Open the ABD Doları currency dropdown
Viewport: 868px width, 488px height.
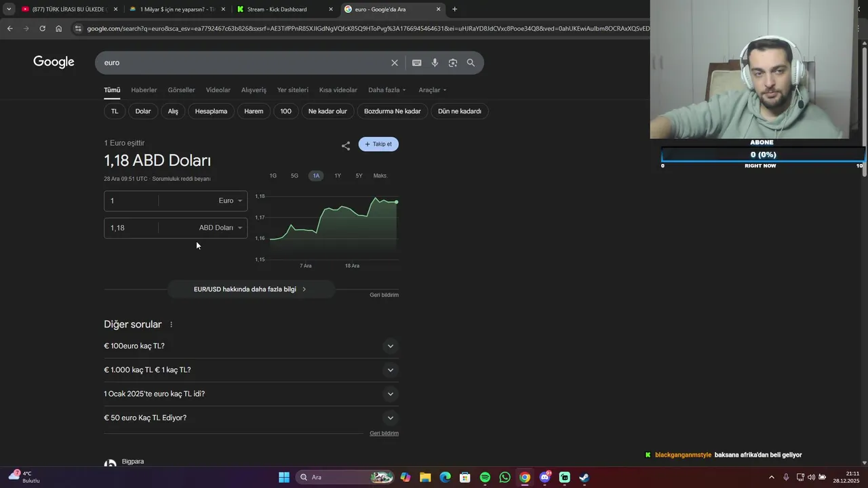point(220,228)
